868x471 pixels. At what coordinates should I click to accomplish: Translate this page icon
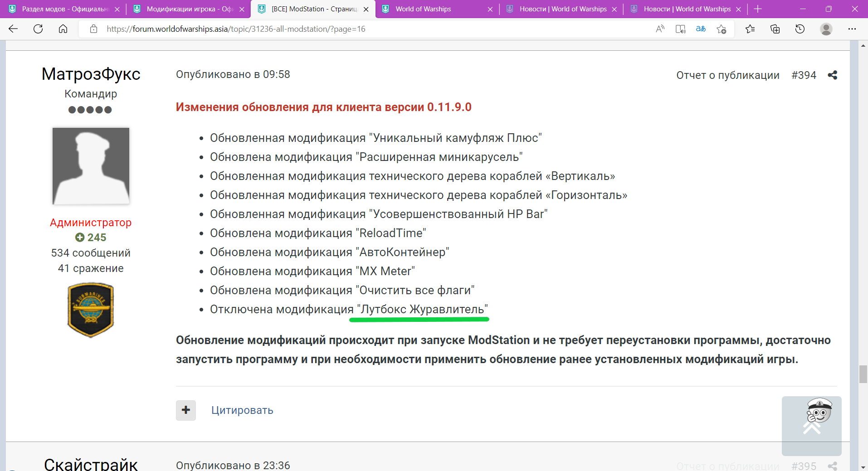tap(701, 29)
